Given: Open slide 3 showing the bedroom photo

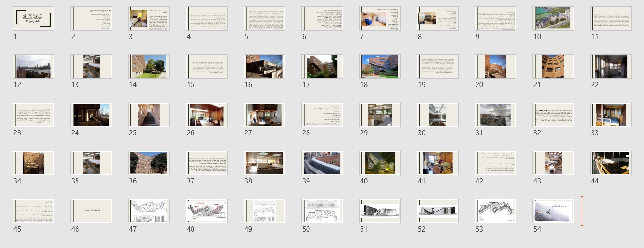Looking at the screenshot, I should [149, 18].
